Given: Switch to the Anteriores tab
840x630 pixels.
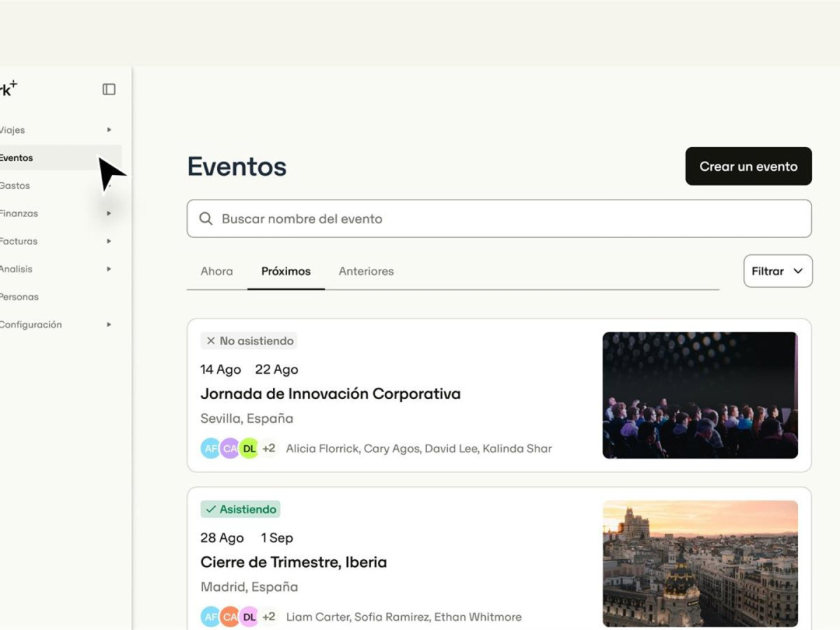Looking at the screenshot, I should point(366,271).
